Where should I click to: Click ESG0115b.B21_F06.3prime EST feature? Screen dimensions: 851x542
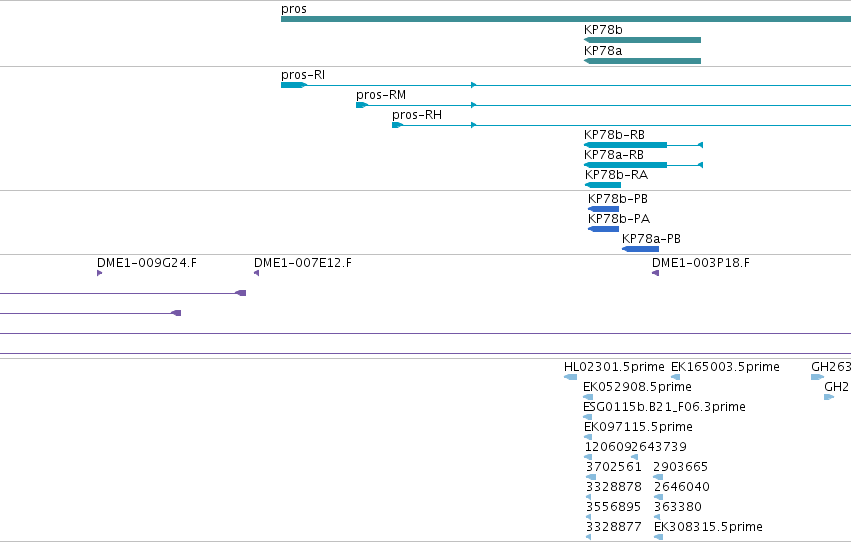(587, 417)
